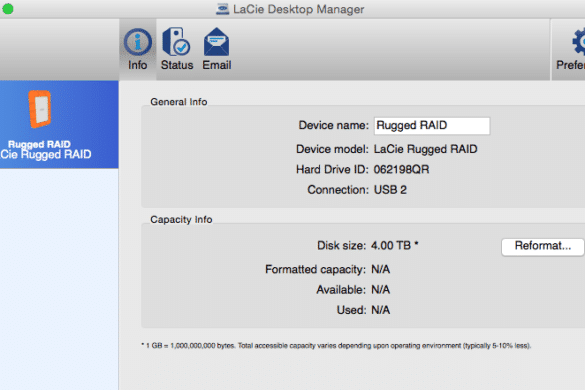This screenshot has width=585, height=390.
Task: Click the 1 GB footnote text
Action: 336,346
